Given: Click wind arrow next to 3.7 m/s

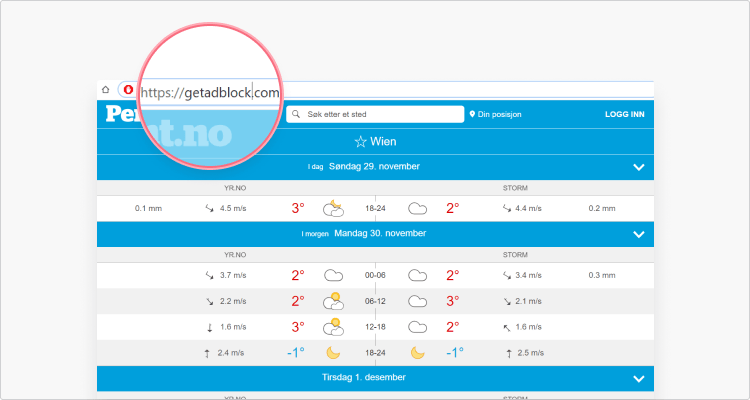Looking at the screenshot, I should click(x=210, y=276).
